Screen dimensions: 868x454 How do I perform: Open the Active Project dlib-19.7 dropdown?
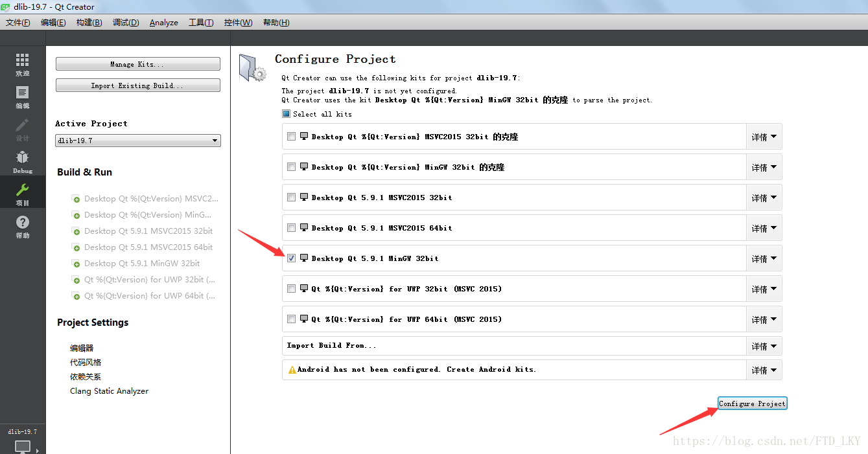coord(138,141)
